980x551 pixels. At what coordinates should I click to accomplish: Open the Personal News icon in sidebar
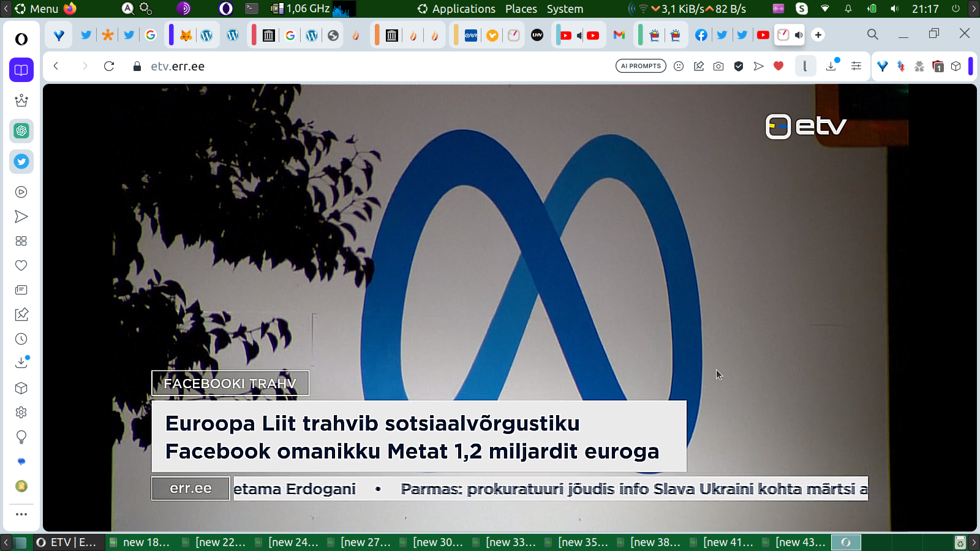point(21,290)
